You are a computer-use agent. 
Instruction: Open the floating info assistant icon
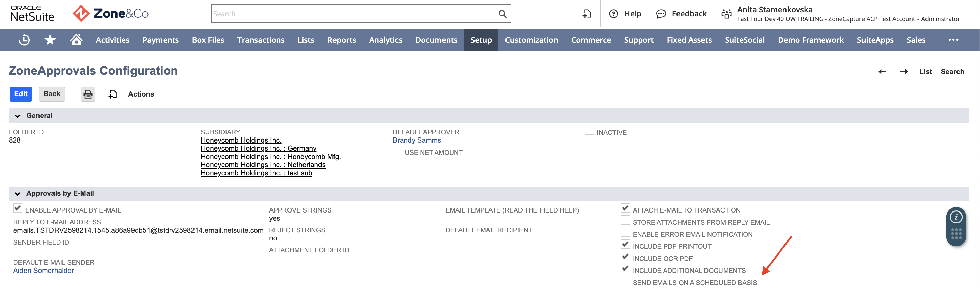click(956, 217)
